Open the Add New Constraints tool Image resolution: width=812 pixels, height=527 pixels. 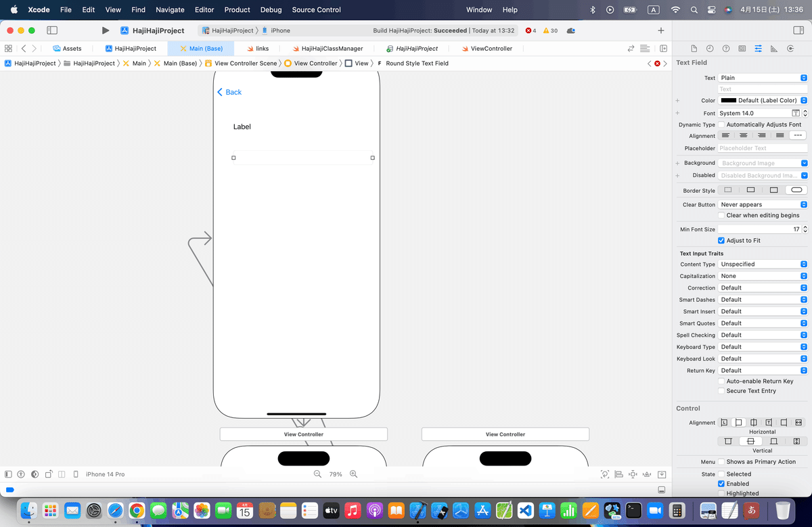[x=633, y=474]
